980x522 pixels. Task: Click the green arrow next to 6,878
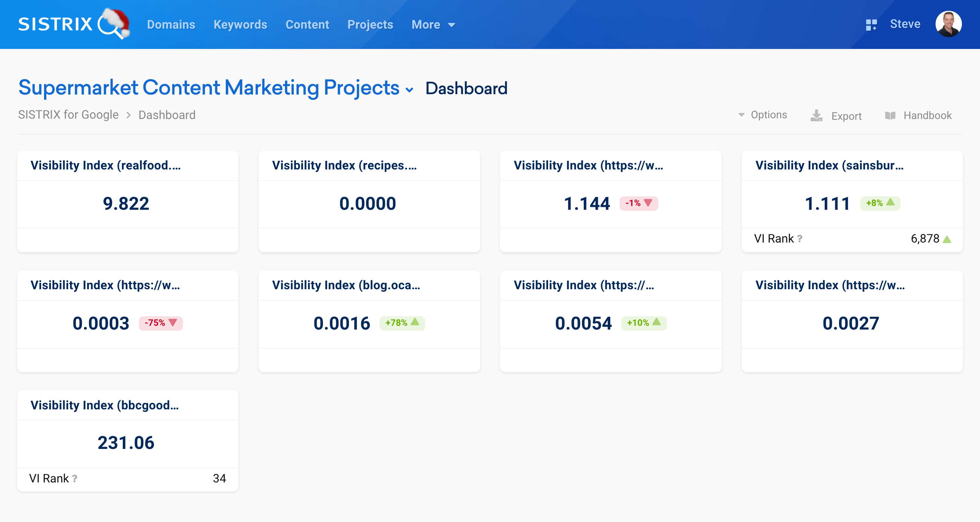(947, 239)
